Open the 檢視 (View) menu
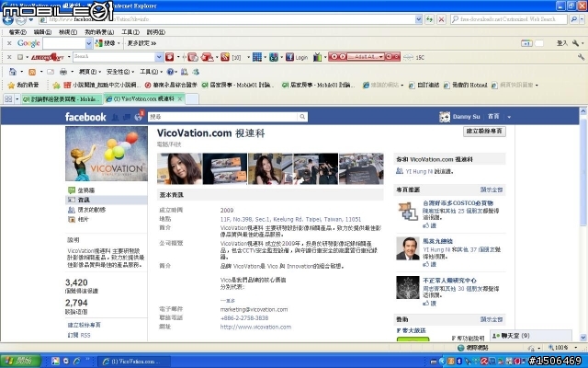This screenshot has width=588, height=368. [68, 32]
